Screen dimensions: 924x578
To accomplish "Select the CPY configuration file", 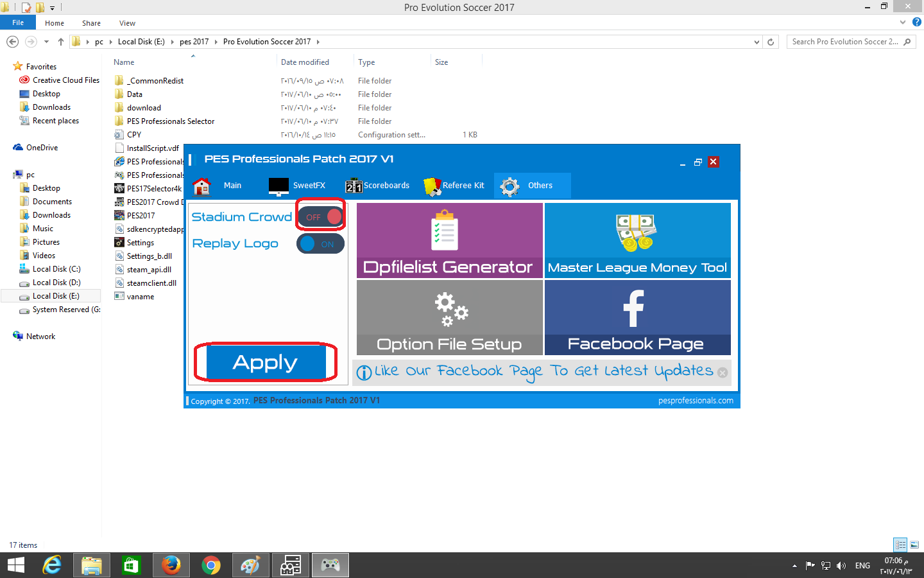I will point(134,135).
